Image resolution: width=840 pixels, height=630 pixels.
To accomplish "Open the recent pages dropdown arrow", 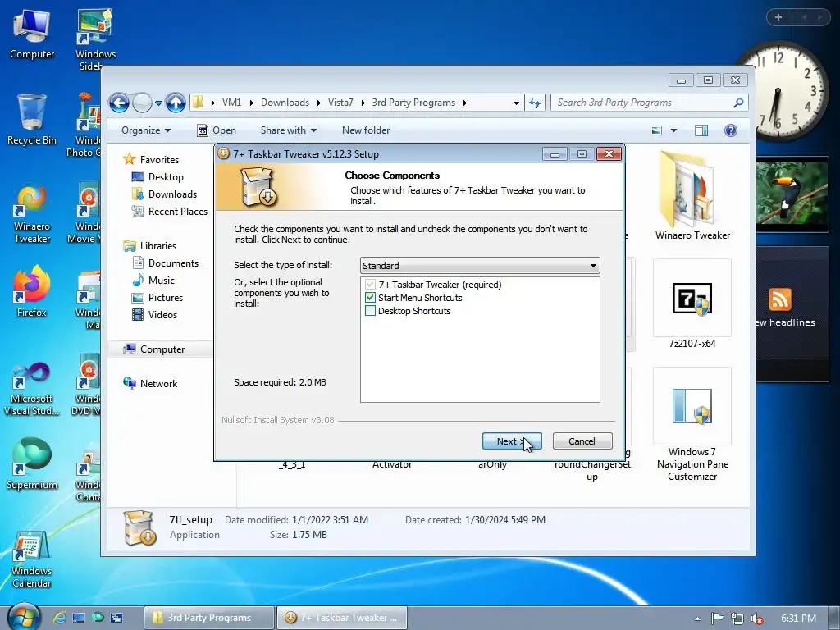I will [x=158, y=103].
